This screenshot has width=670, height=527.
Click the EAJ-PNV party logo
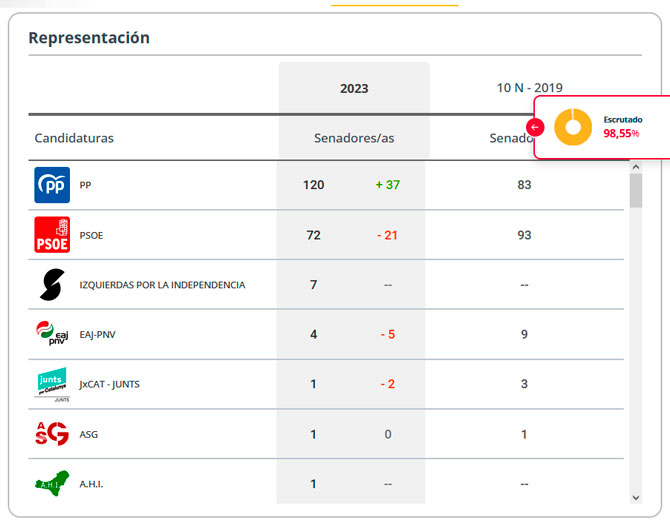52,333
